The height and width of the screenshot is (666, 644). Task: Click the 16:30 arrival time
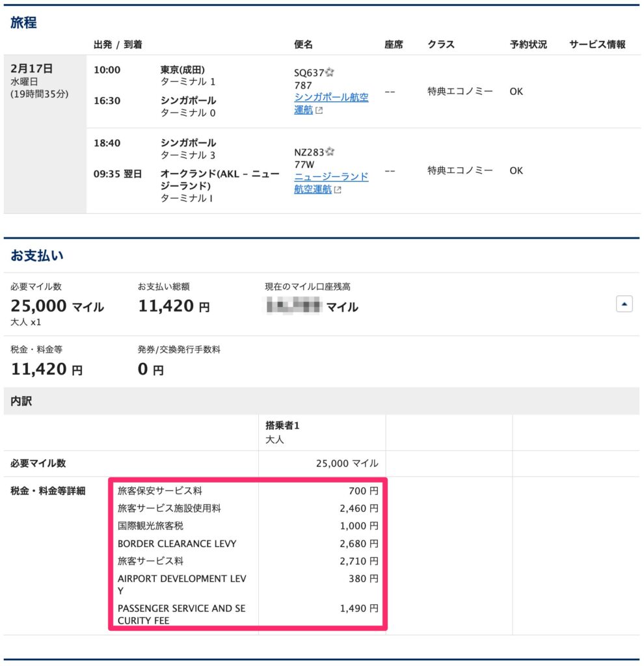click(x=107, y=101)
